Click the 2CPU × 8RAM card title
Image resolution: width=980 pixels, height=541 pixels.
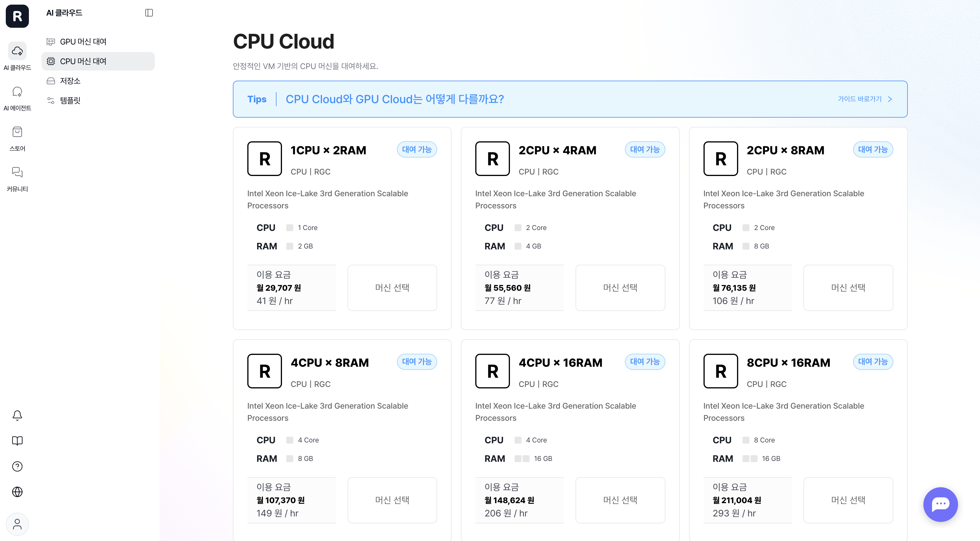[x=785, y=150]
